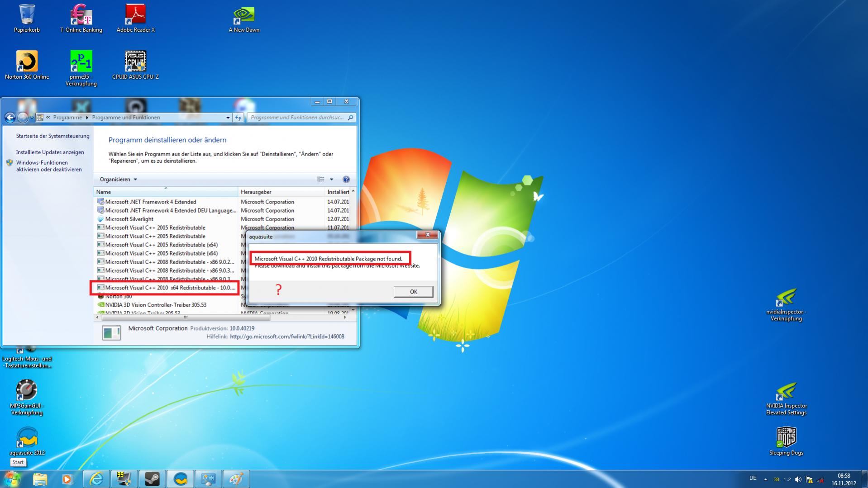Click the show desktop strip right of the clock
The width and height of the screenshot is (868, 488).
pos(864,479)
